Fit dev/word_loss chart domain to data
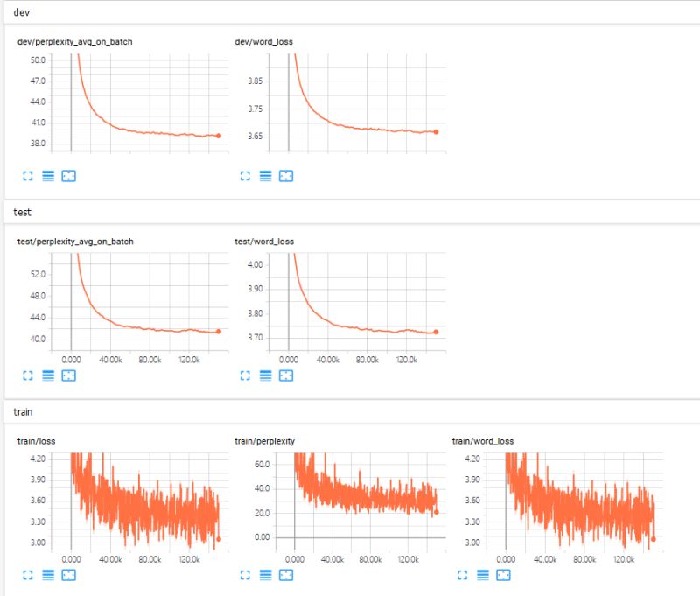The height and width of the screenshot is (596, 700). 285,175
